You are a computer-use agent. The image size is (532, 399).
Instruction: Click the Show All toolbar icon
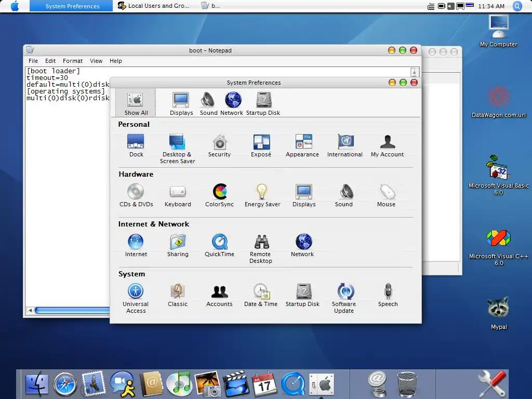[136, 103]
